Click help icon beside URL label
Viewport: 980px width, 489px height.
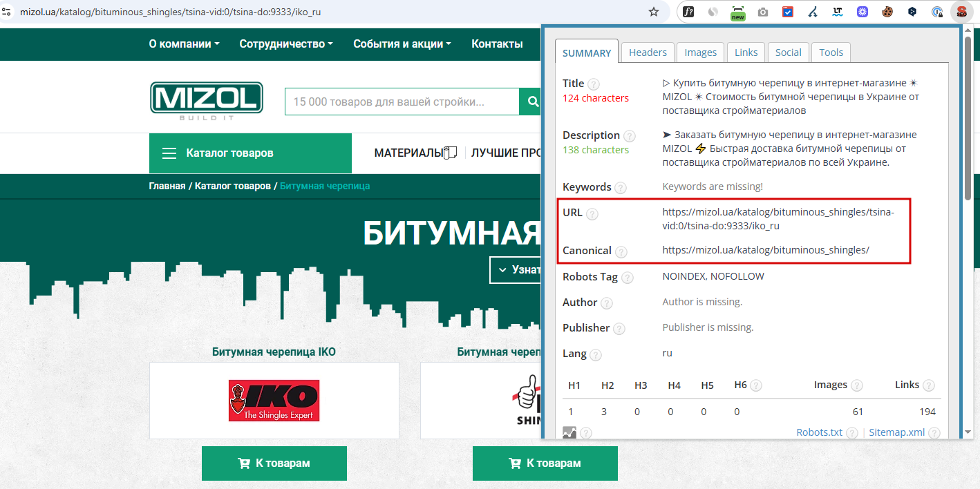(592, 214)
